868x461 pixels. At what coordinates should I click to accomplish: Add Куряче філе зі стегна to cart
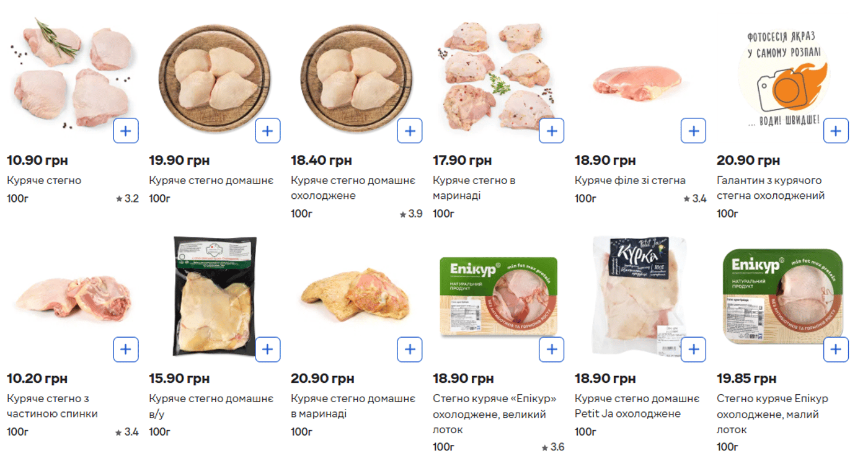tap(694, 131)
